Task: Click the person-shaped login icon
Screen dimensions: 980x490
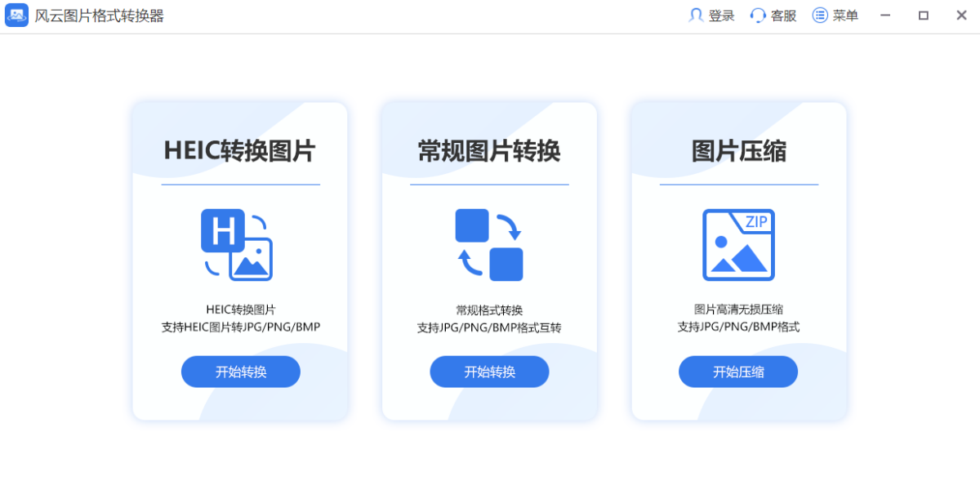Action: tap(695, 15)
